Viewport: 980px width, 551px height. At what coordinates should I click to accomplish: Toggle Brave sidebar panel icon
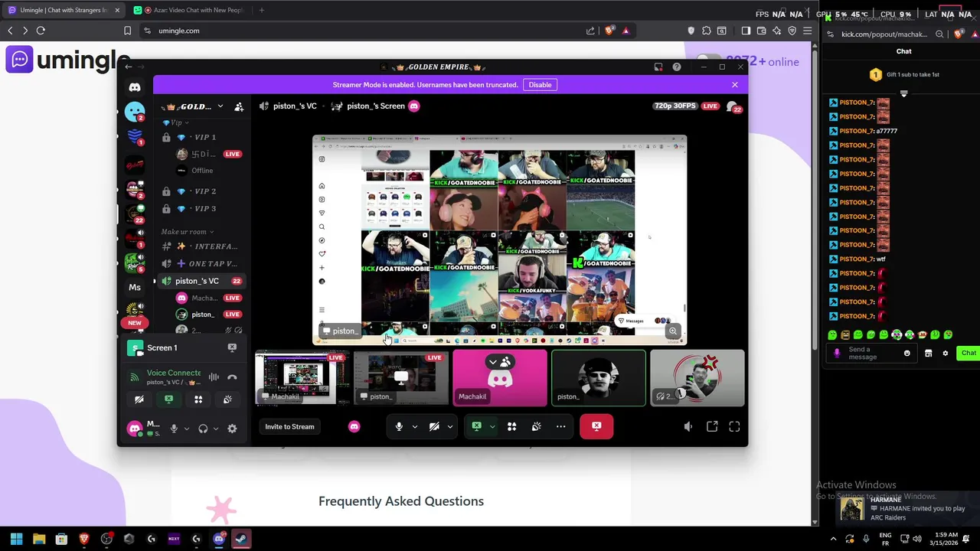(x=746, y=31)
